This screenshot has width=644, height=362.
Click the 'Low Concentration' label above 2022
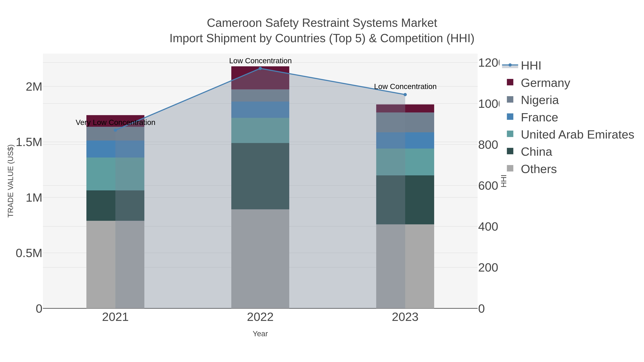260,61
